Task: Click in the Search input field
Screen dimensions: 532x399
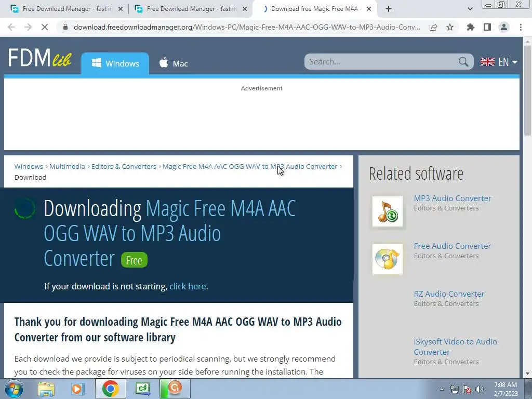Action: [x=382, y=62]
